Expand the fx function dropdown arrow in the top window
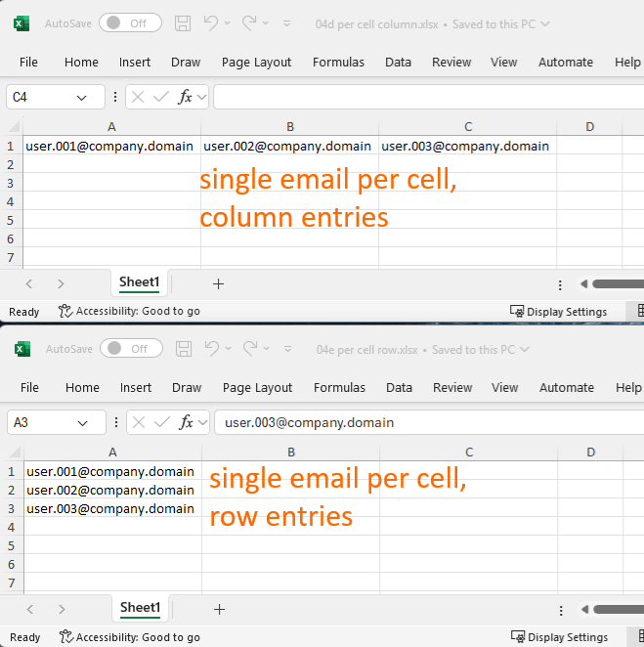 (201, 98)
